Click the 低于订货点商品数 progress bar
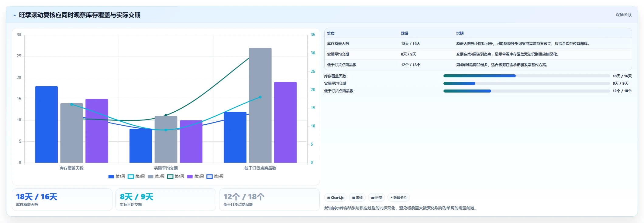Image resolution: width=644 pixels, height=223 pixels. coord(527,91)
